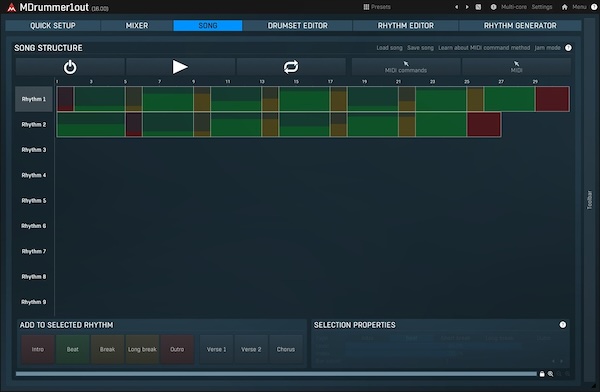The height and width of the screenshot is (392, 600).
Task: Open Song Structure help icon
Action: click(568, 48)
